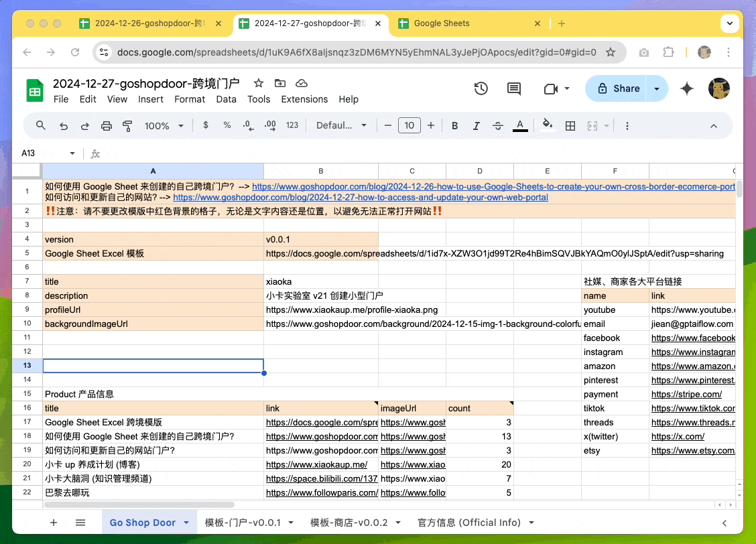
Task: Switch to the 模板-商店-v0.0.2 sheet tab
Action: pyautogui.click(x=349, y=523)
